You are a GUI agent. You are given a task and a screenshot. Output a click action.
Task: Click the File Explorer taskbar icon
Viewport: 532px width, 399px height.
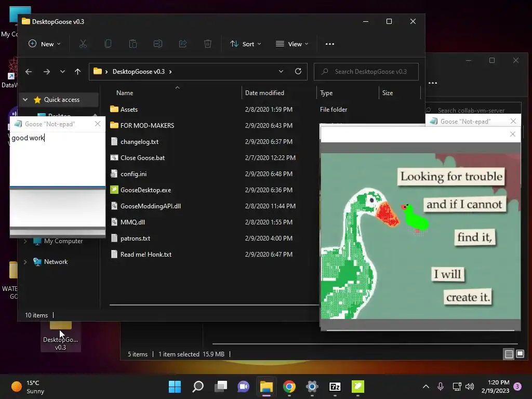point(267,387)
